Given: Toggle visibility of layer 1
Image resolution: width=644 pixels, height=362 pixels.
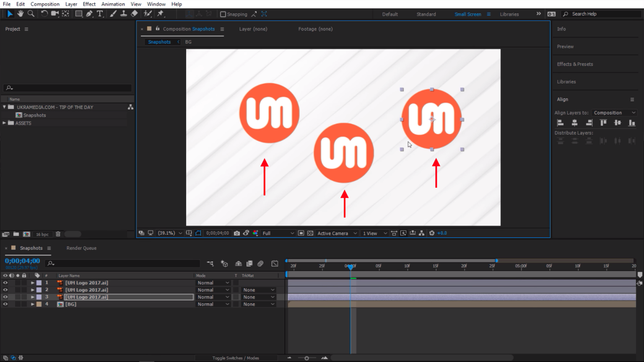Looking at the screenshot, I should point(5,283).
